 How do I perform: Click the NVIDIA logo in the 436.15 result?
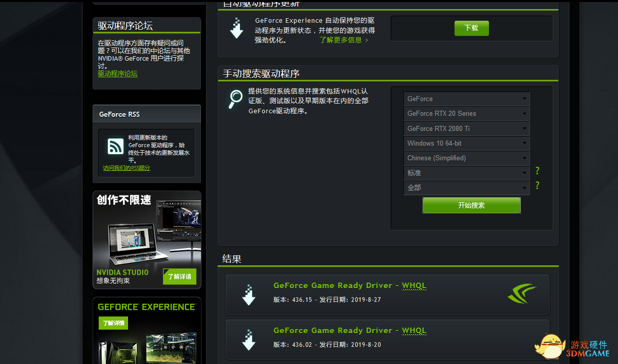click(522, 293)
